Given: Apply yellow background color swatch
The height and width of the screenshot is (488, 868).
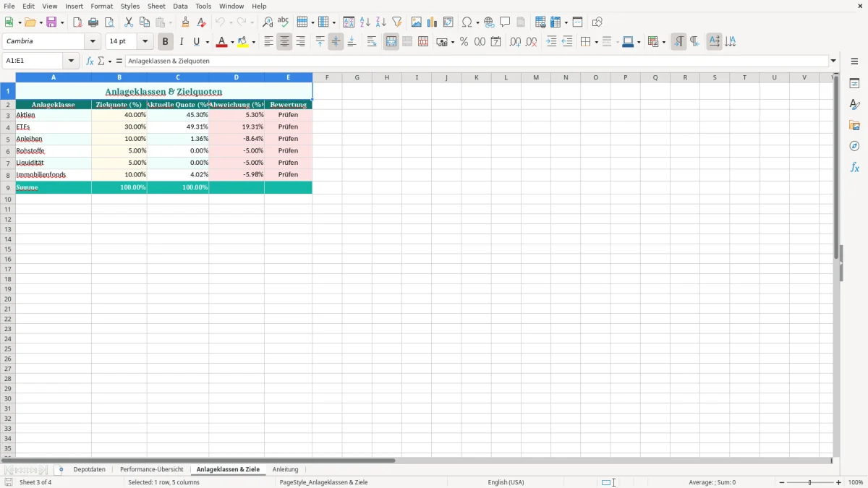Looking at the screenshot, I should [x=243, y=42].
